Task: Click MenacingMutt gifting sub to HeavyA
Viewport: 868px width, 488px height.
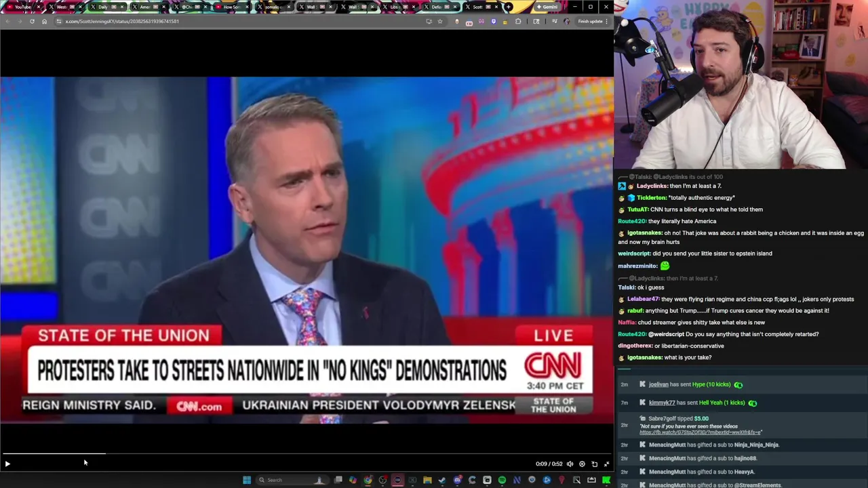Action: (702, 472)
